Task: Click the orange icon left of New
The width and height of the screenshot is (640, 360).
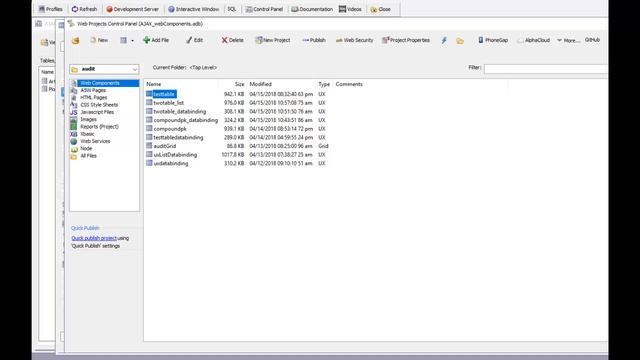Action: (76, 40)
